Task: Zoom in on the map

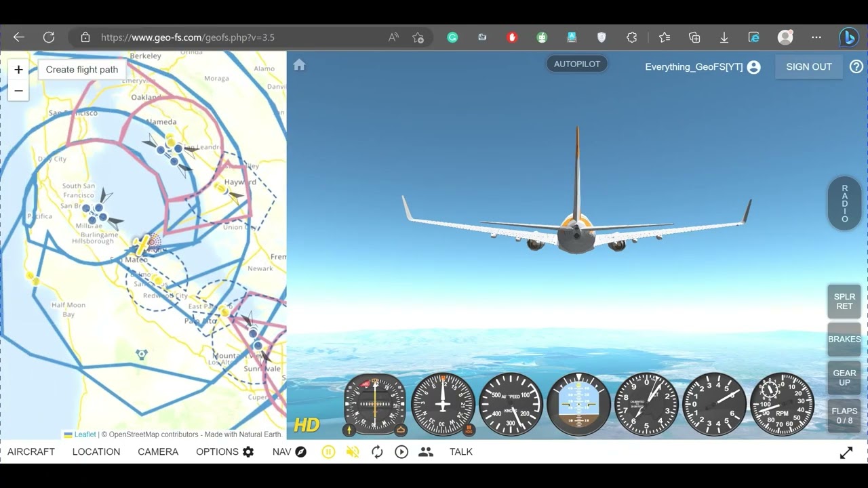Action: [18, 69]
